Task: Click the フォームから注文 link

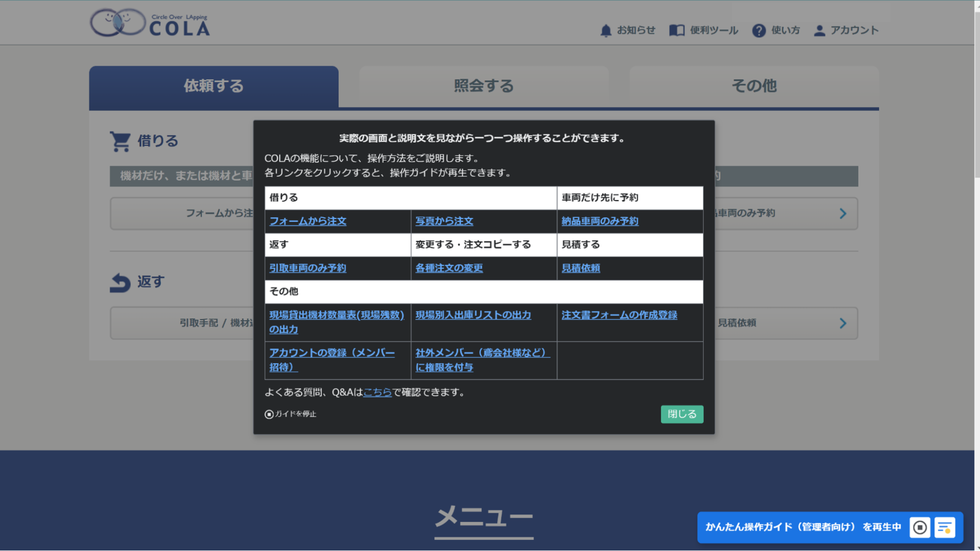Action: pos(307,221)
